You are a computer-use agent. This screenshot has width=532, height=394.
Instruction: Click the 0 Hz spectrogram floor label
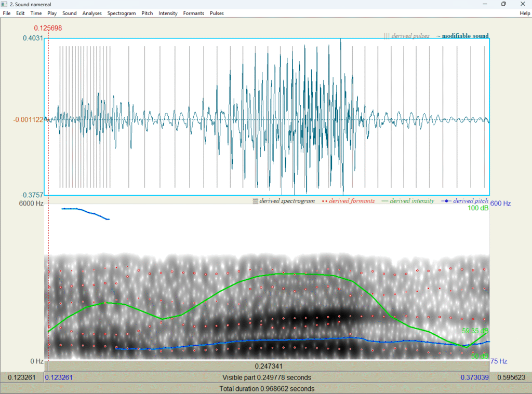click(37, 361)
